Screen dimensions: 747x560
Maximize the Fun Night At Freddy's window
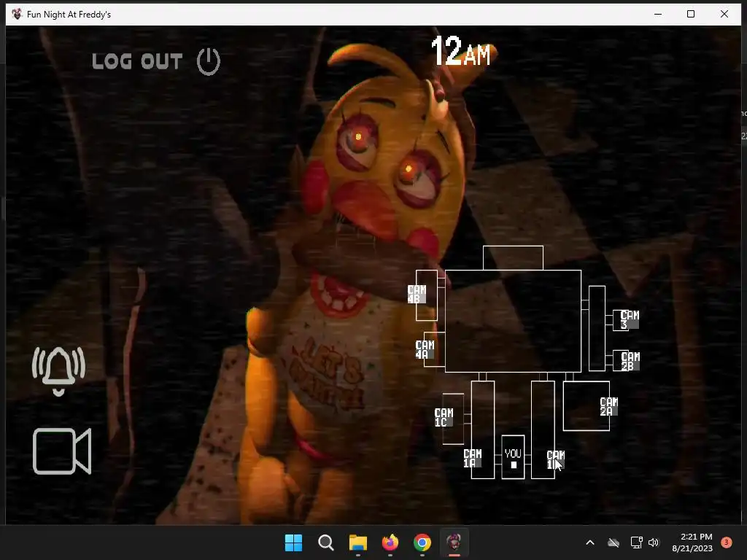tap(691, 15)
